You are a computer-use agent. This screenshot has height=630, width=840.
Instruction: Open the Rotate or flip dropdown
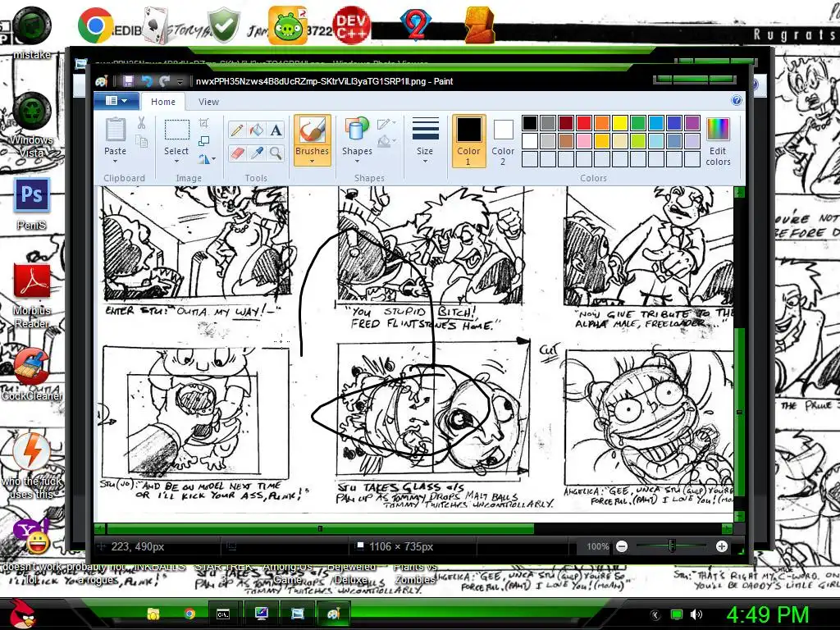[x=206, y=158]
